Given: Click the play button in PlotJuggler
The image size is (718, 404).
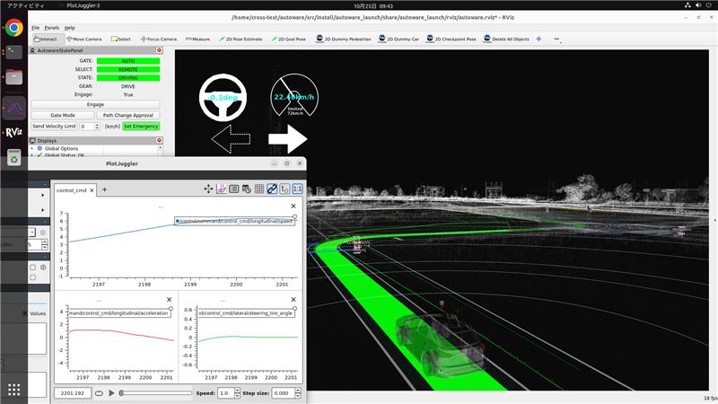Looking at the screenshot, I should pyautogui.click(x=111, y=393).
